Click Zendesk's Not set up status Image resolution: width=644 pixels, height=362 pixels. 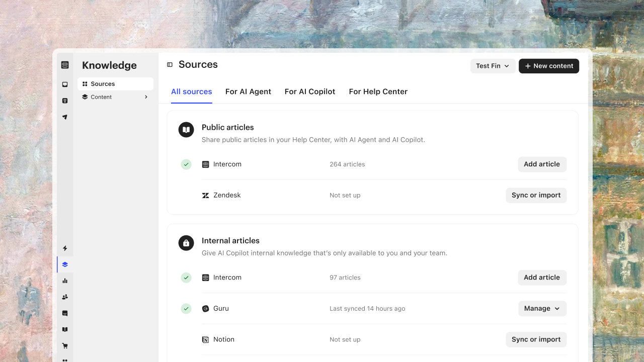coord(345,196)
